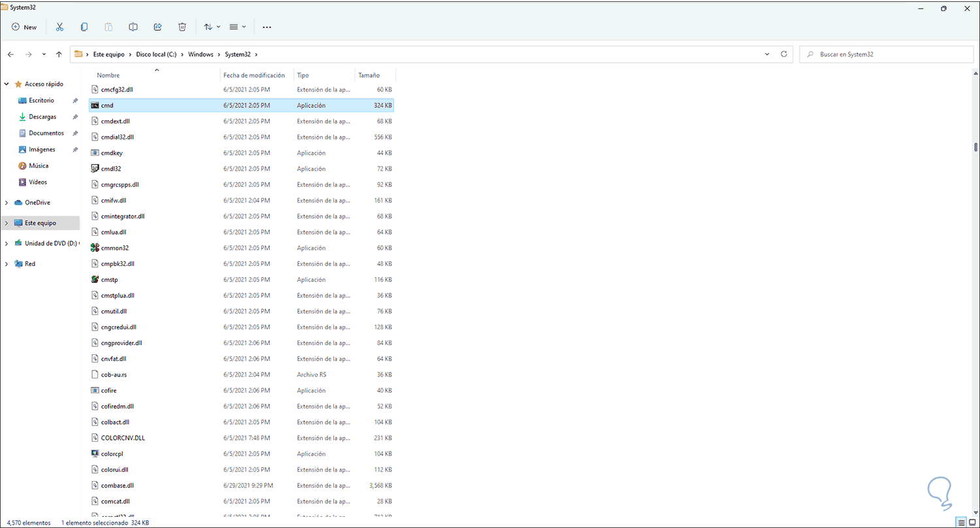Image resolution: width=980 pixels, height=528 pixels.
Task: Click the Paste clipboard icon in the toolbar
Action: pos(108,27)
